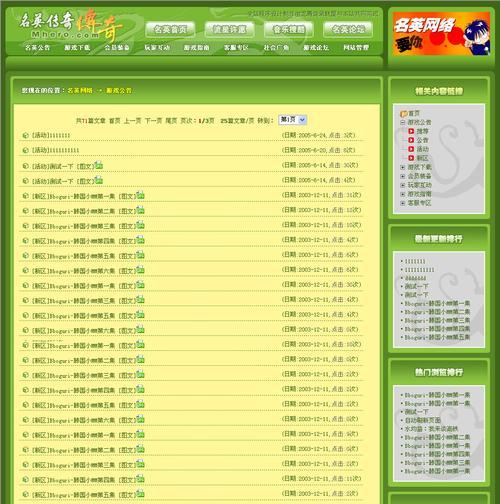Open the [活动]1111111 article dated 2005-6-24
Viewport: 500px width, 504px height.
[51, 135]
